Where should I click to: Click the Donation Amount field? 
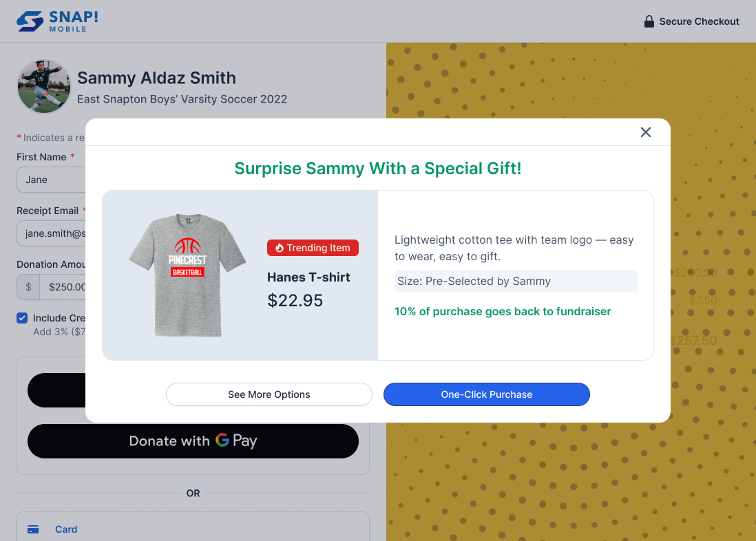click(x=63, y=287)
